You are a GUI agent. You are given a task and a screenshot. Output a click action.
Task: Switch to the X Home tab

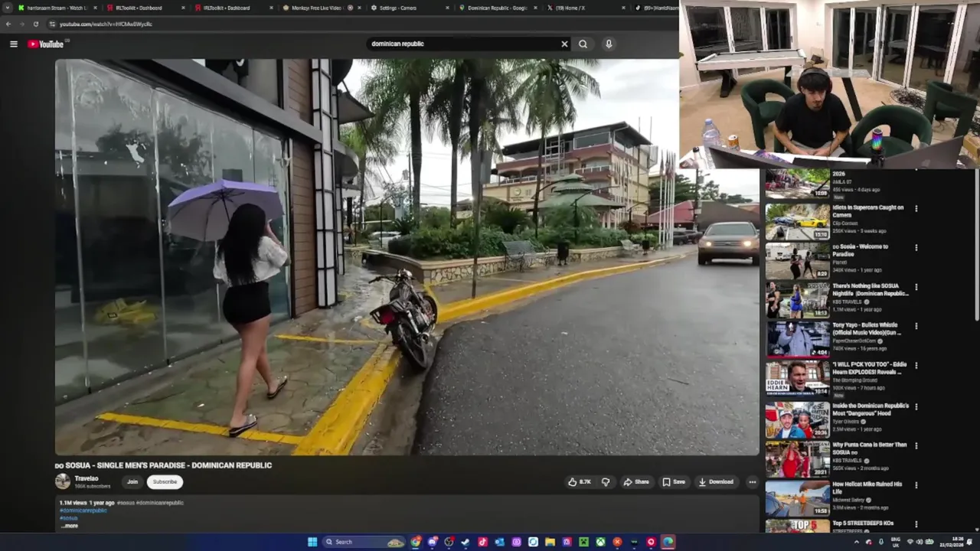[x=584, y=8]
